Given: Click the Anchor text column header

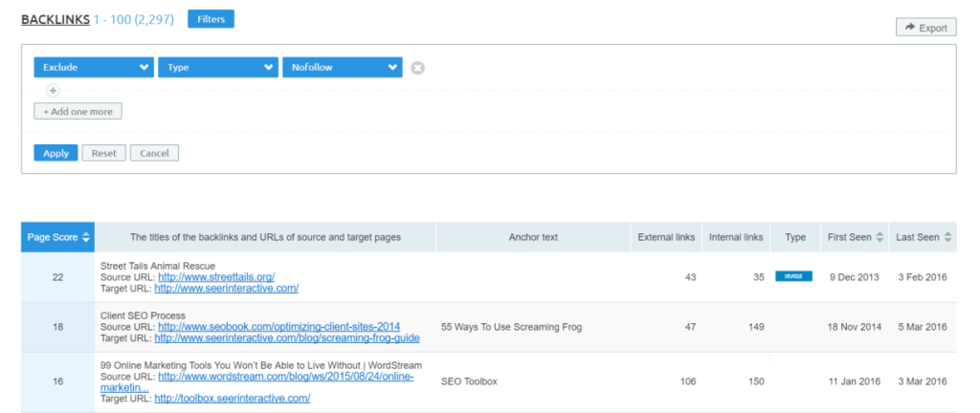Looking at the screenshot, I should click(533, 237).
